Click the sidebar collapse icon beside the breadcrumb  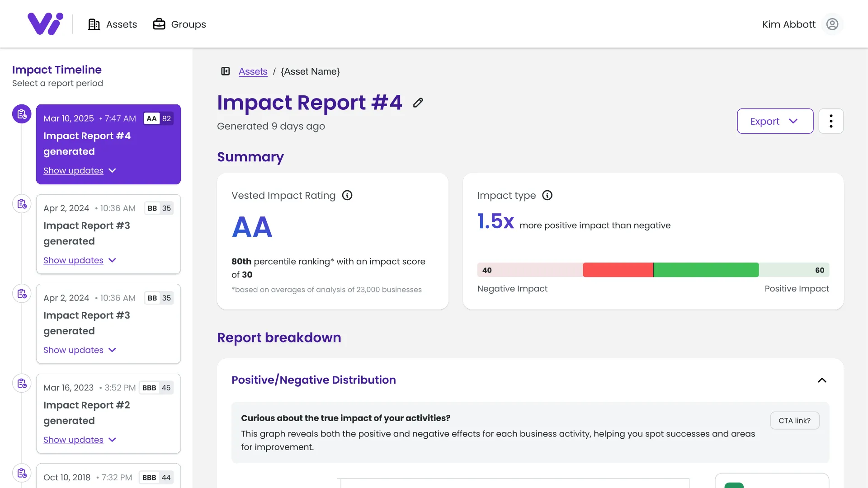coord(225,71)
